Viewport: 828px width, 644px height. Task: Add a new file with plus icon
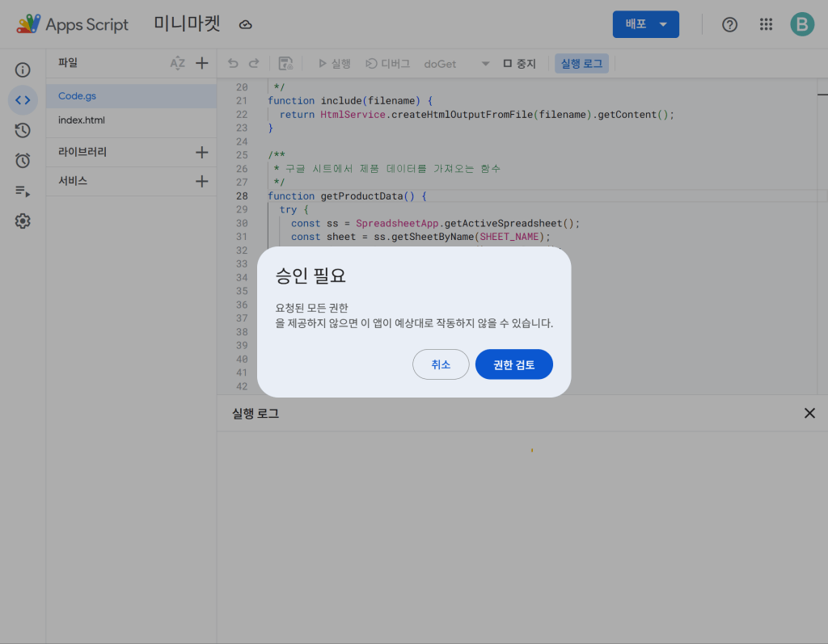pos(202,63)
